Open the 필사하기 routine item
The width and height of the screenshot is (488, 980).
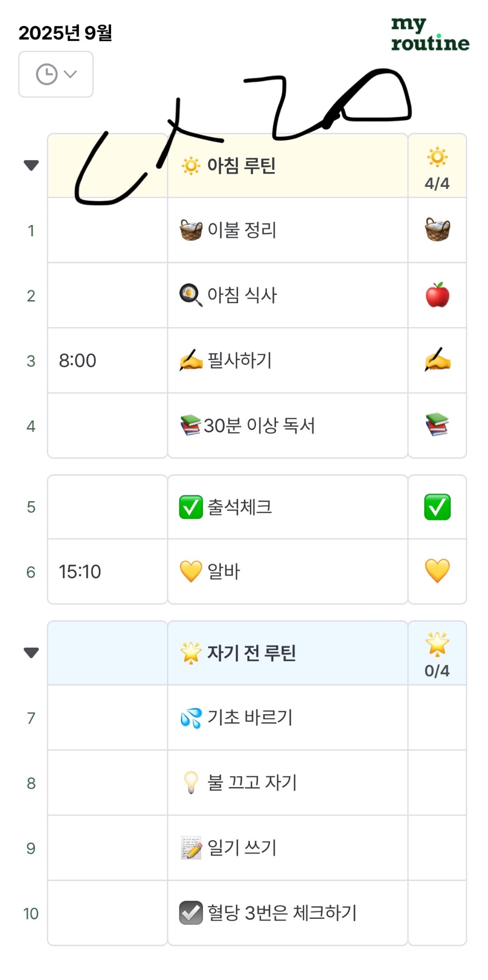point(240,360)
